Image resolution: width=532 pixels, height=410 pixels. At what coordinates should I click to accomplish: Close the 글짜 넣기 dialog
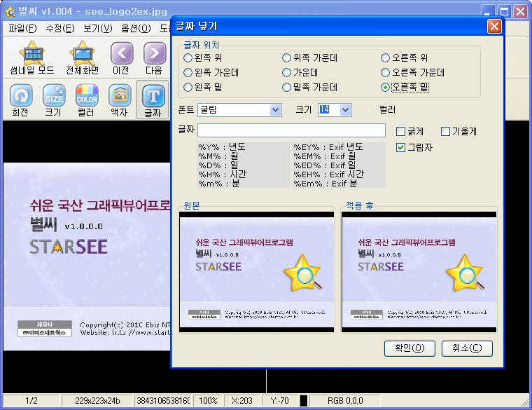coord(494,26)
